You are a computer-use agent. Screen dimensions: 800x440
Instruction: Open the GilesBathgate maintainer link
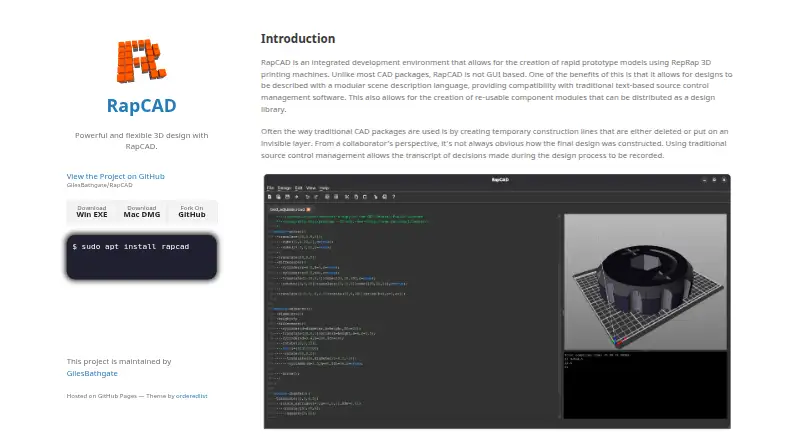point(92,373)
